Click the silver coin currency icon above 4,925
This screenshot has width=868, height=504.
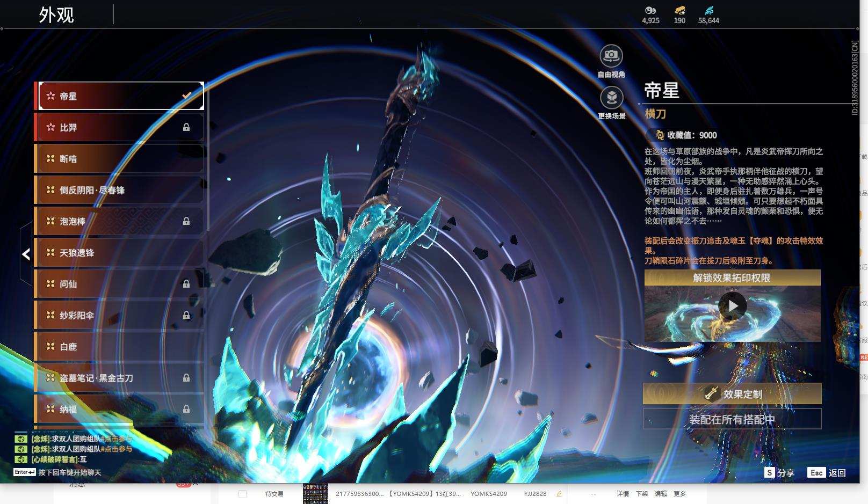650,10
